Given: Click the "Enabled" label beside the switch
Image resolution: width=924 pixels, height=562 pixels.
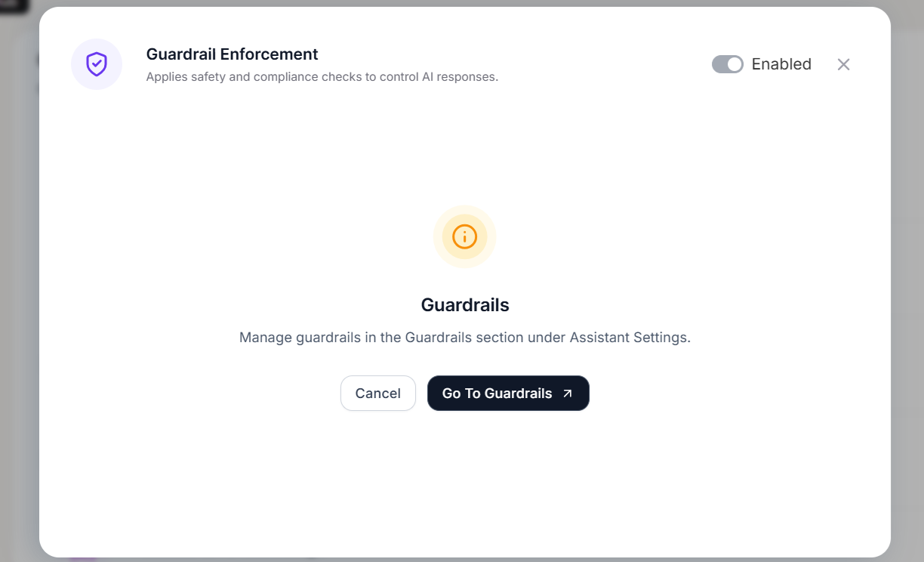Looking at the screenshot, I should 781,64.
